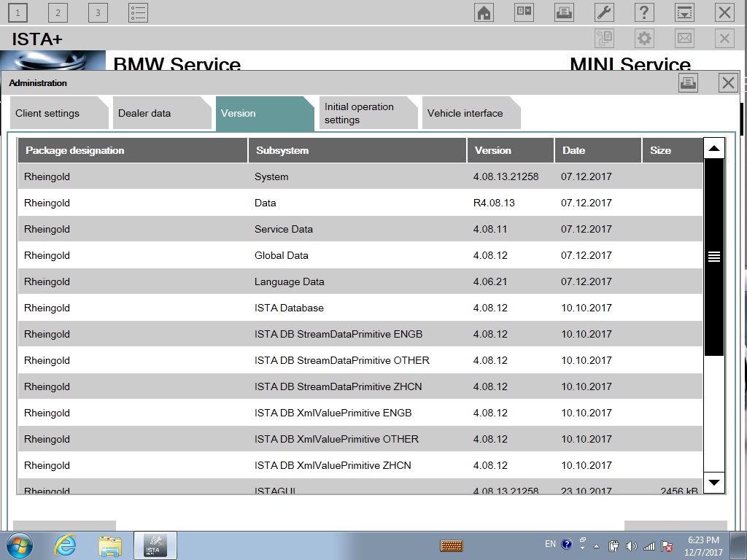Select ISTA DB XmlValuePrimitive OTHER row
Screen dimensions: 747x560
360,438
